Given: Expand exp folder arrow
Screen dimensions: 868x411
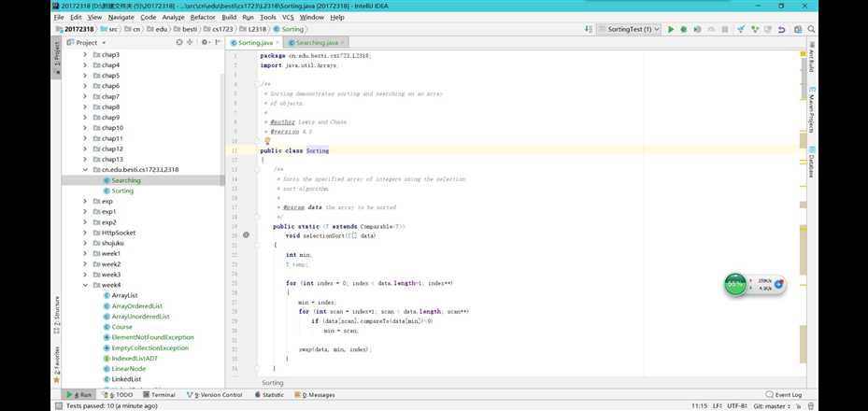Looking at the screenshot, I should 85,202.
